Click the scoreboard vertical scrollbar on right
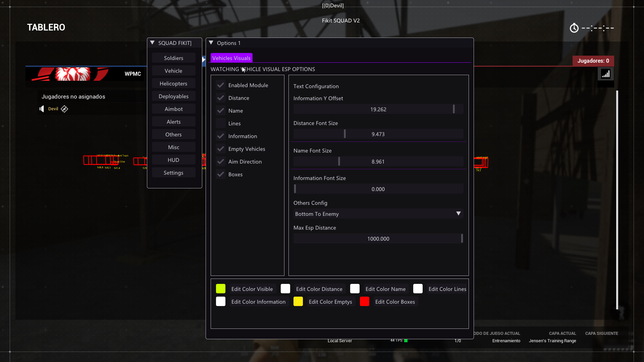The width and height of the screenshot is (644, 362). tap(617, 199)
